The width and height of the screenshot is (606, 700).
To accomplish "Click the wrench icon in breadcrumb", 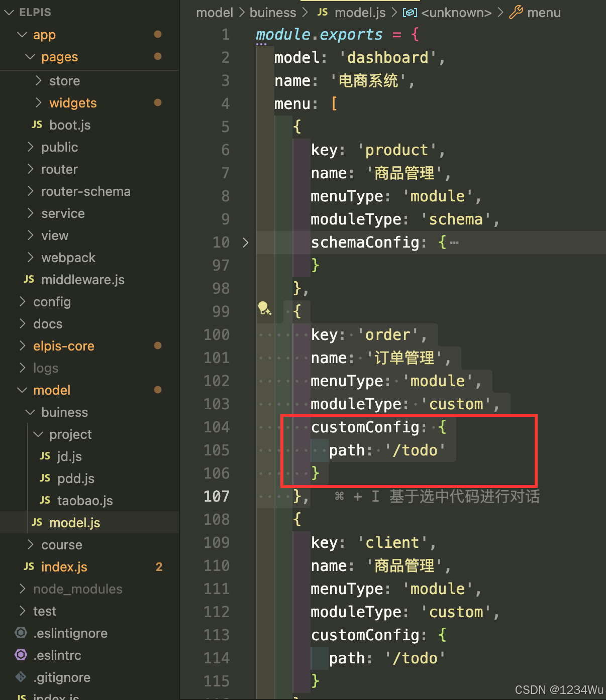I will tap(516, 12).
